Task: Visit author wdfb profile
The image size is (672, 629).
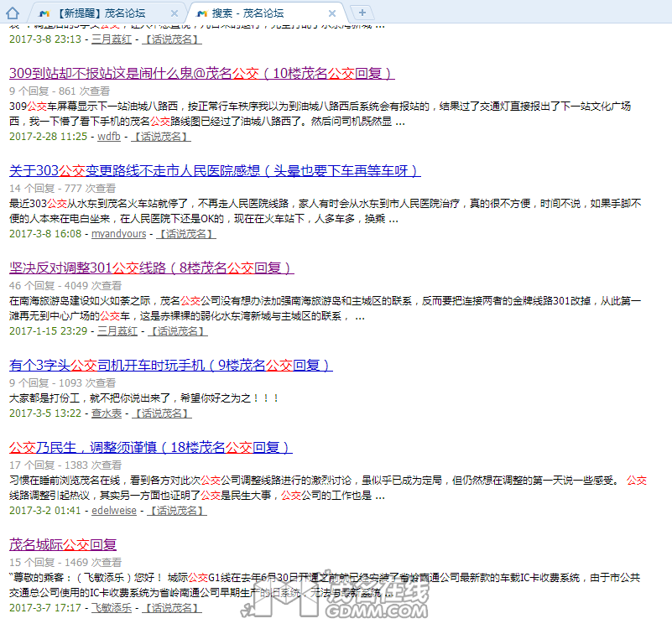Action: tap(109, 136)
